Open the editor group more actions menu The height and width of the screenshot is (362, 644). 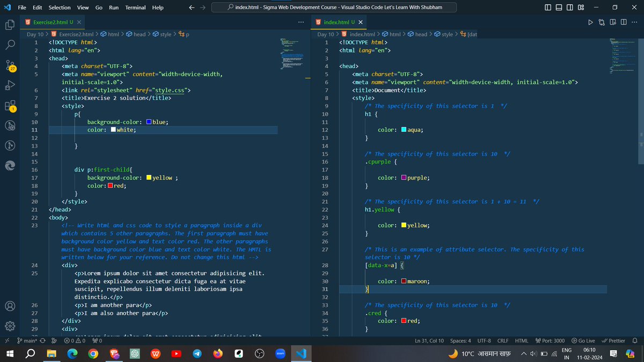point(301,21)
